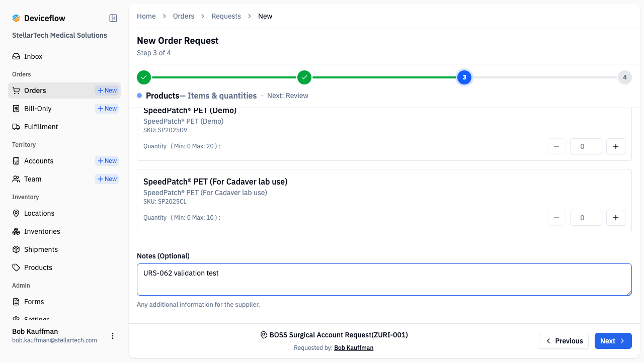Image resolution: width=644 pixels, height=362 pixels.
Task: Go to Orders in the sidebar
Action: [64, 90]
